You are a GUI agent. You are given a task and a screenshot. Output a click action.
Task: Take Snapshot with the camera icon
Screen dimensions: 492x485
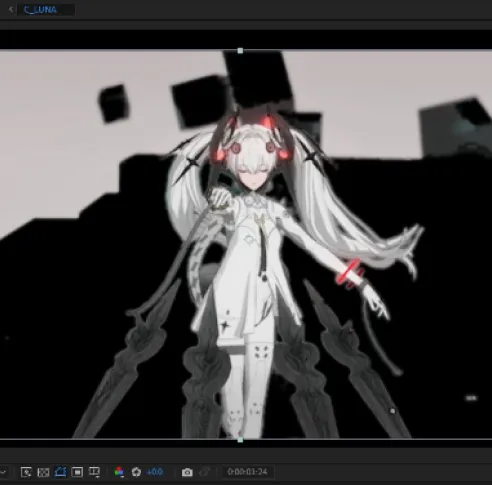tap(187, 472)
